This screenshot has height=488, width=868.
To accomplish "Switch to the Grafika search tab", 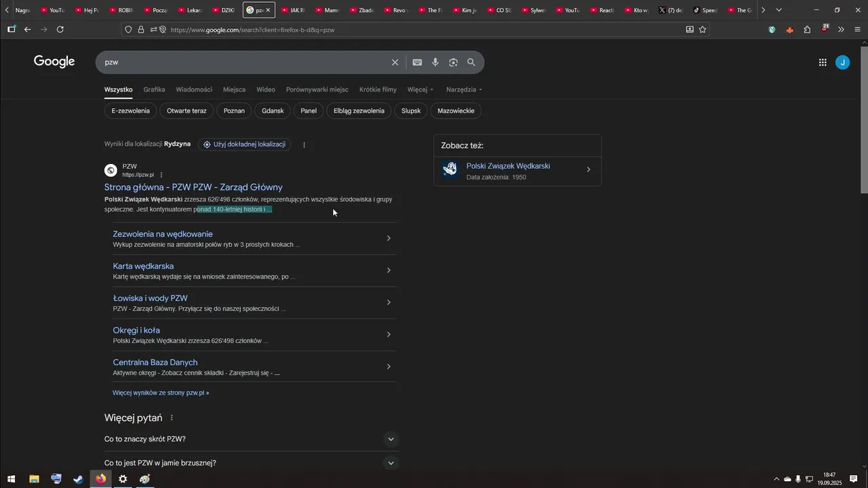I will point(154,89).
